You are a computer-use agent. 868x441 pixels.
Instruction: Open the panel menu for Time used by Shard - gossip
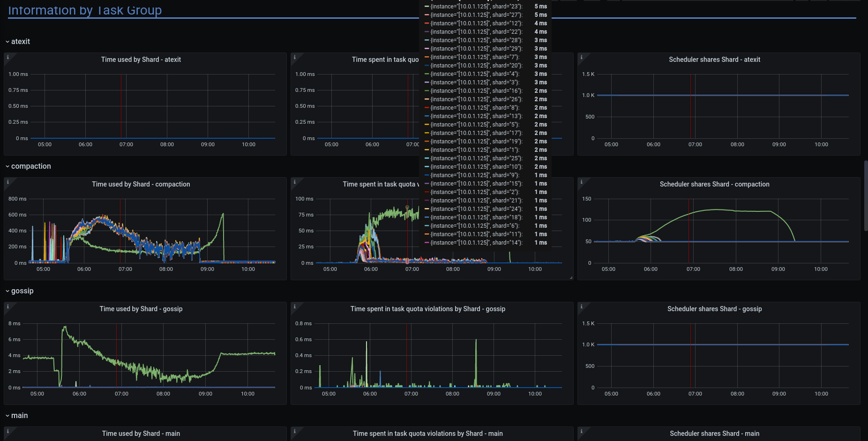(x=141, y=309)
